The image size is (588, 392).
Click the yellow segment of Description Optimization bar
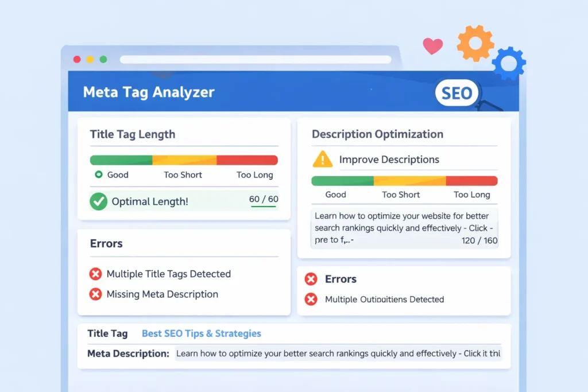(x=409, y=181)
